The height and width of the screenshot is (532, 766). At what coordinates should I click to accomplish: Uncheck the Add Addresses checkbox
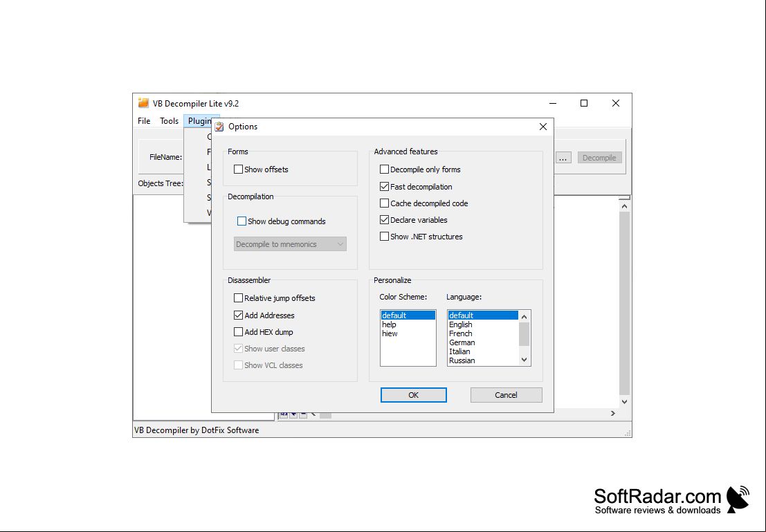239,315
